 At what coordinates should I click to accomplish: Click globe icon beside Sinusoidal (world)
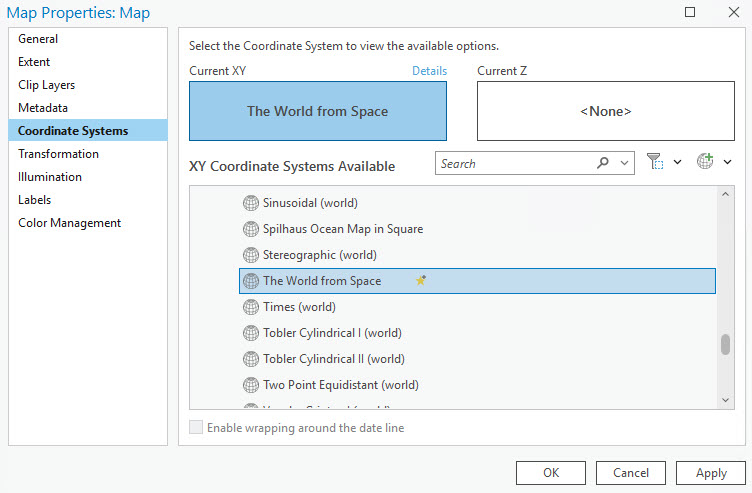click(x=250, y=203)
